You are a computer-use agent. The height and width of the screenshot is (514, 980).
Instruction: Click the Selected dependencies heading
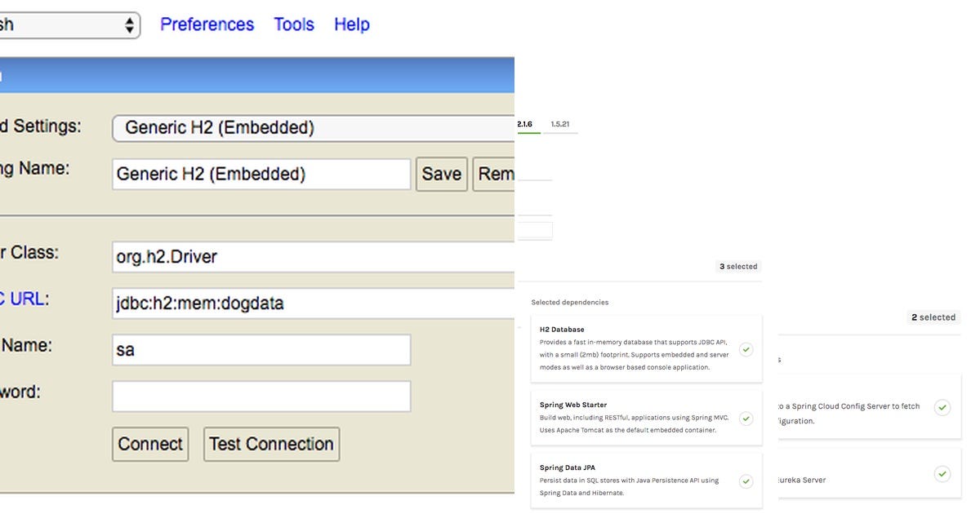tap(570, 302)
